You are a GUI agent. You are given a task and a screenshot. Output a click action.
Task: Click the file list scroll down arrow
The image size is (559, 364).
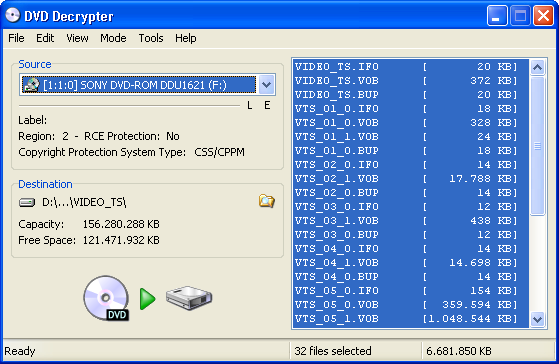(537, 319)
